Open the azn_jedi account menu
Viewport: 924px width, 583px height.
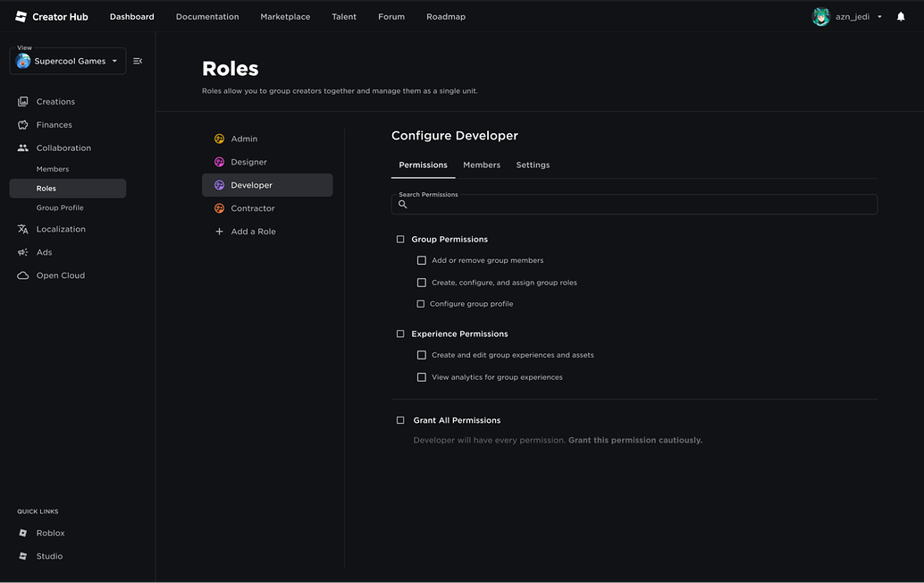tap(847, 16)
